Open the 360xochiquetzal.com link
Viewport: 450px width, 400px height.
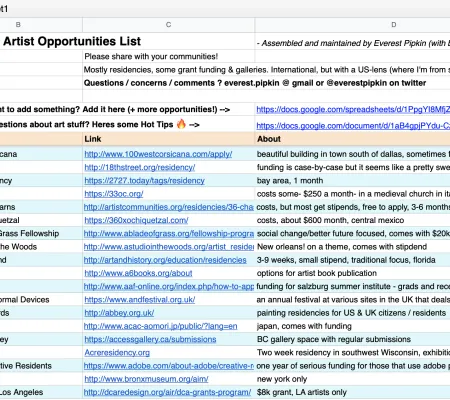coord(136,220)
